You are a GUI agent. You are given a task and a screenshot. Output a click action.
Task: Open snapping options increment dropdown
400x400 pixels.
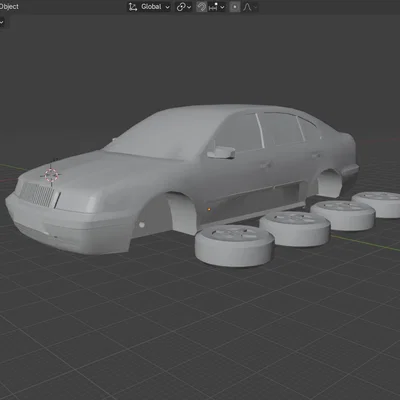click(x=217, y=7)
